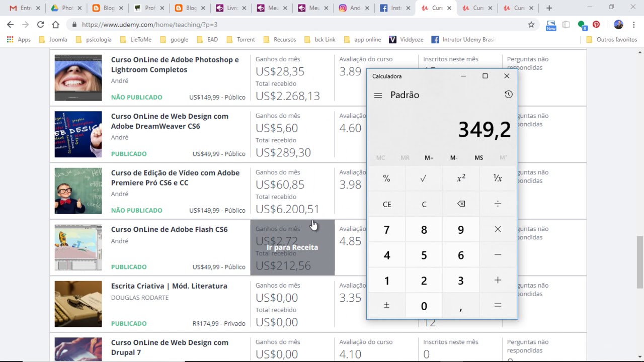Viewport: 644px width, 362px height.
Task: Open the Joomla bookmark folder
Action: tap(53, 40)
